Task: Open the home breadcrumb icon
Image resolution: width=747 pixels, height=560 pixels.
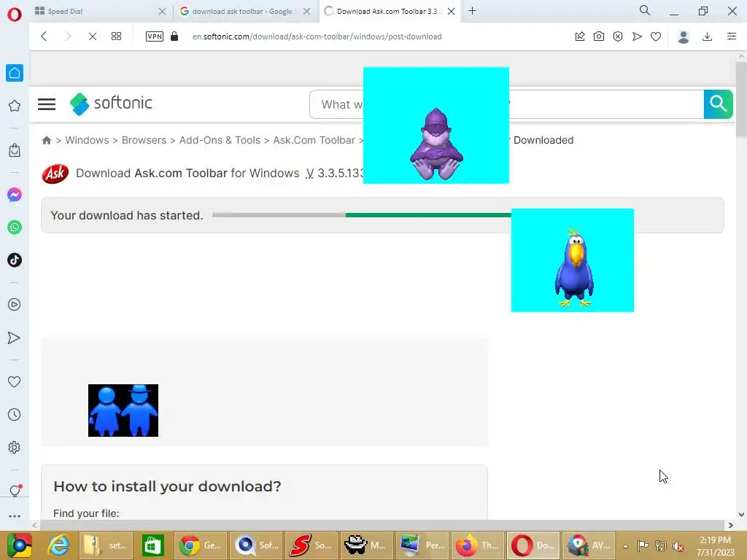Action: [x=46, y=140]
